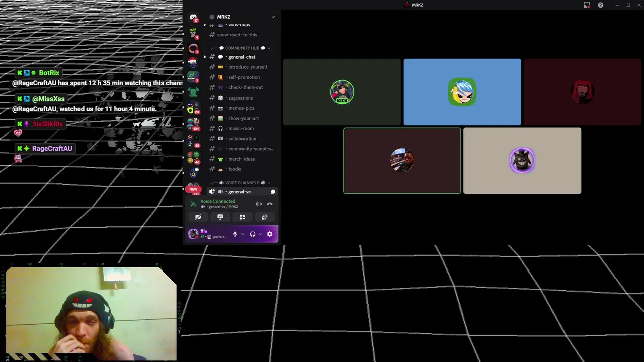Open the check-them-out channel
The width and height of the screenshot is (644, 362).
[242, 87]
